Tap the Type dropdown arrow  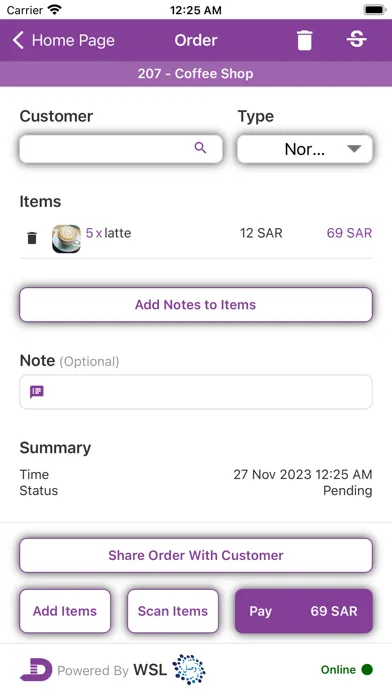[354, 149]
